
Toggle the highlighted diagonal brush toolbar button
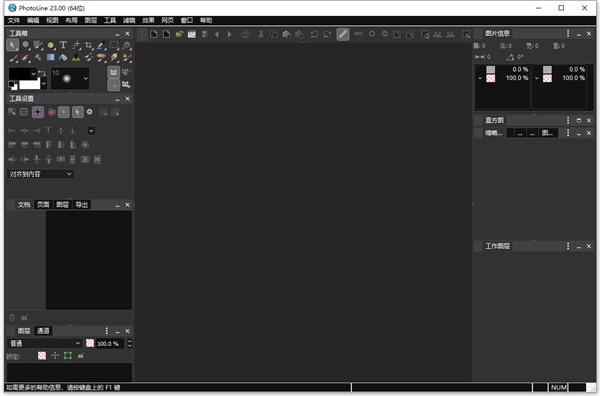pyautogui.click(x=343, y=34)
